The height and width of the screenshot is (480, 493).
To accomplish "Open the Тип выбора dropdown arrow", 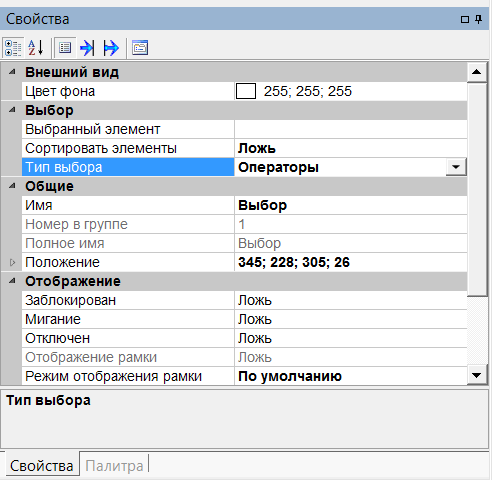I will click(x=456, y=167).
